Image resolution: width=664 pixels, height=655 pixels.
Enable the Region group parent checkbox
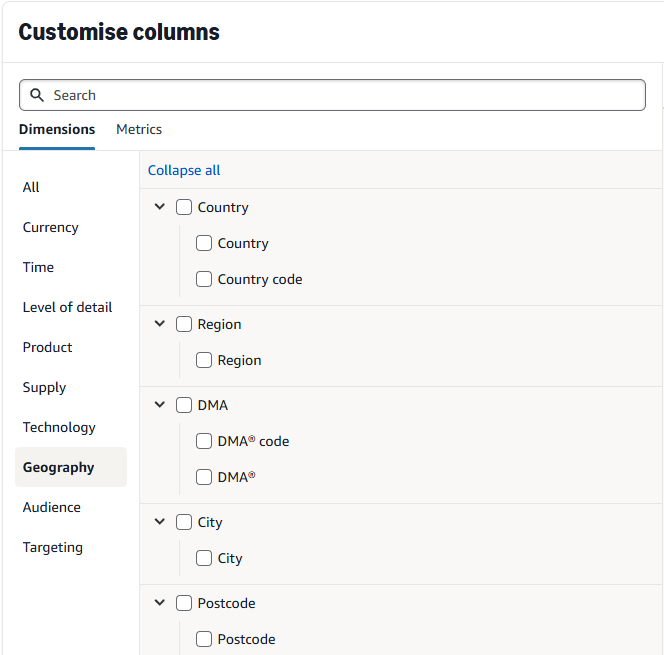pos(184,324)
